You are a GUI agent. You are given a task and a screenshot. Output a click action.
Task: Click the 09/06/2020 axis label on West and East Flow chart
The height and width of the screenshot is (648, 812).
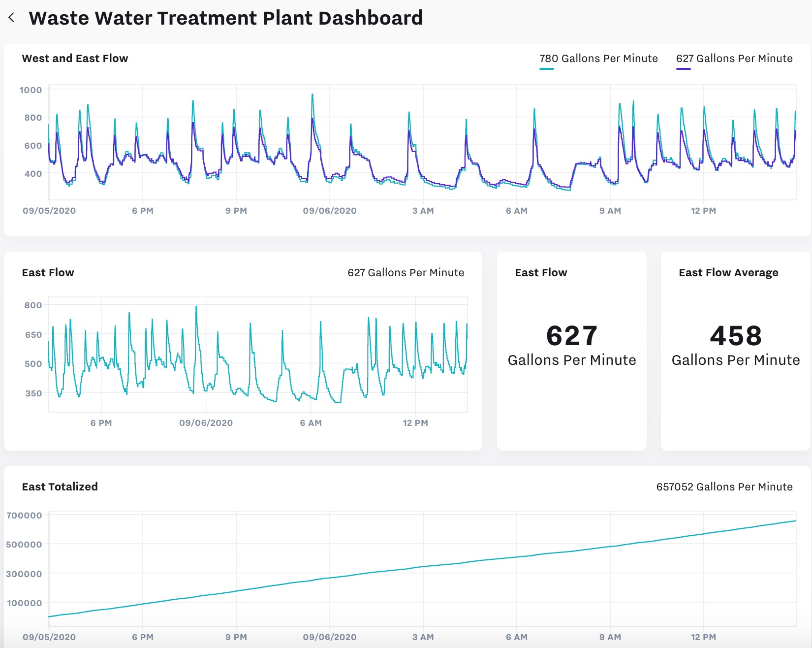[x=330, y=211]
